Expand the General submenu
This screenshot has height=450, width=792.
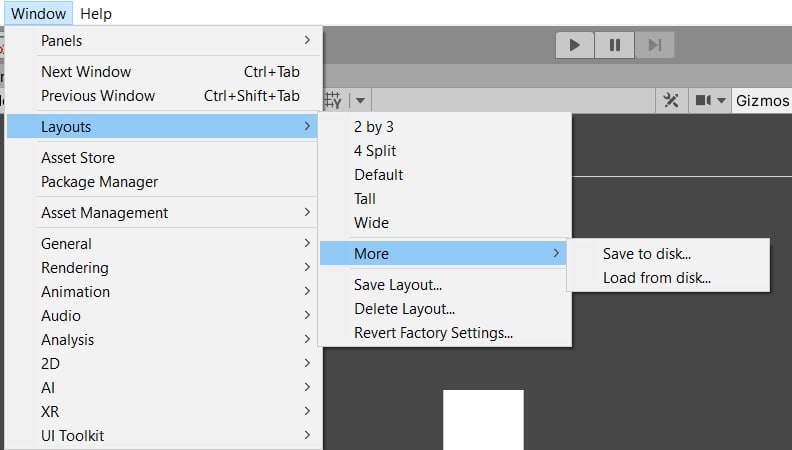(x=164, y=243)
